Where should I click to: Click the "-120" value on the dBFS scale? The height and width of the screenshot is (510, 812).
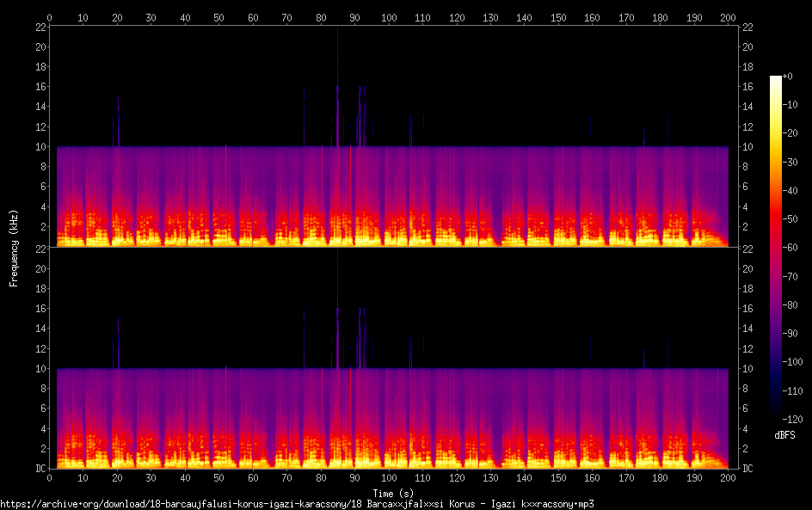792,420
